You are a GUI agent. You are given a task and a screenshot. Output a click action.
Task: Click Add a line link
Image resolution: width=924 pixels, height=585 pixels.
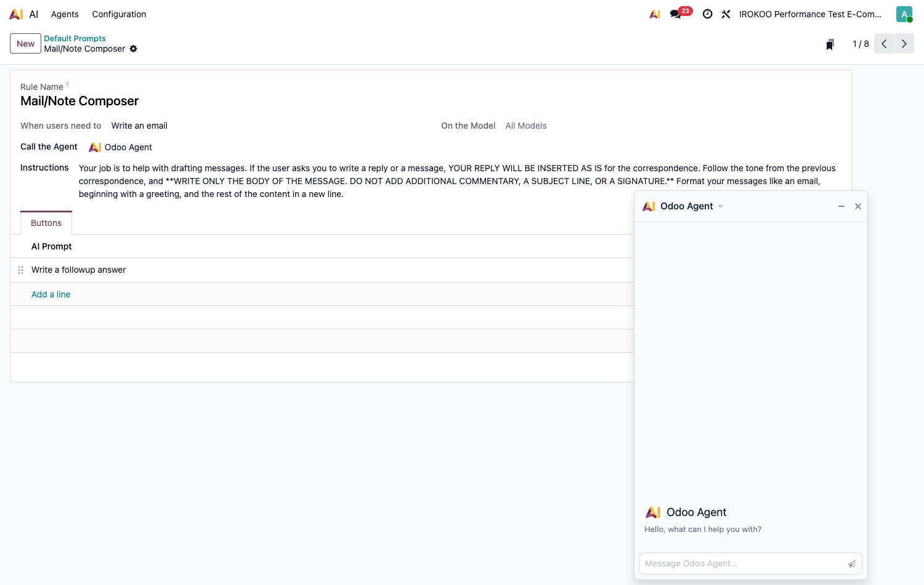click(51, 294)
